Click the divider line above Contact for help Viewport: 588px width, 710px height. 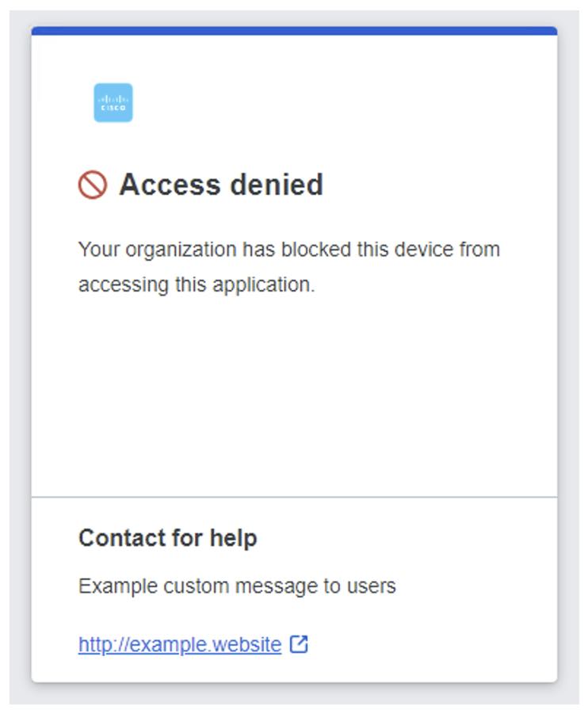[x=294, y=494]
